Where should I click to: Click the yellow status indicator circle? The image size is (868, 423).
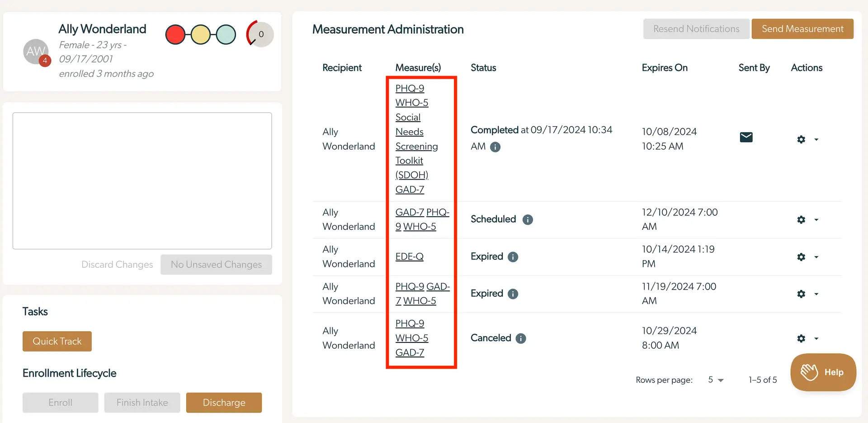(x=201, y=34)
